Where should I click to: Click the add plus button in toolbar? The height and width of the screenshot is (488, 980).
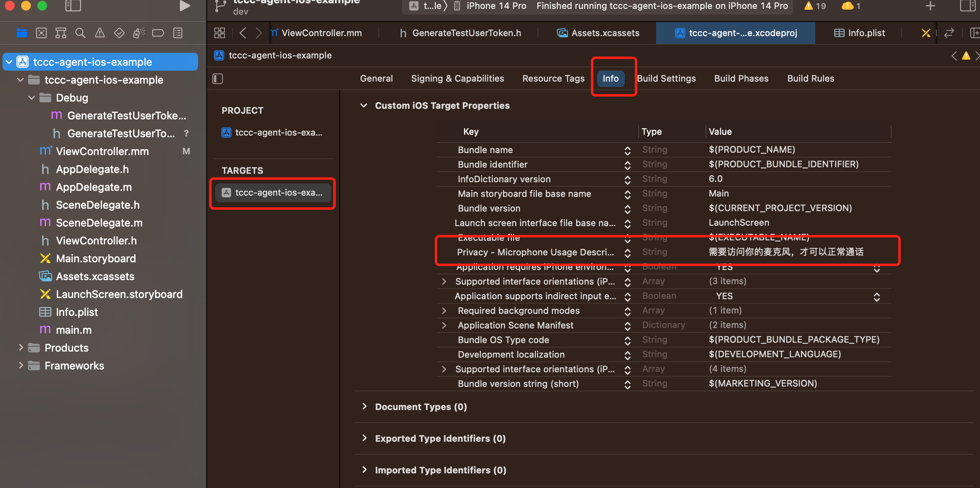pos(930,6)
